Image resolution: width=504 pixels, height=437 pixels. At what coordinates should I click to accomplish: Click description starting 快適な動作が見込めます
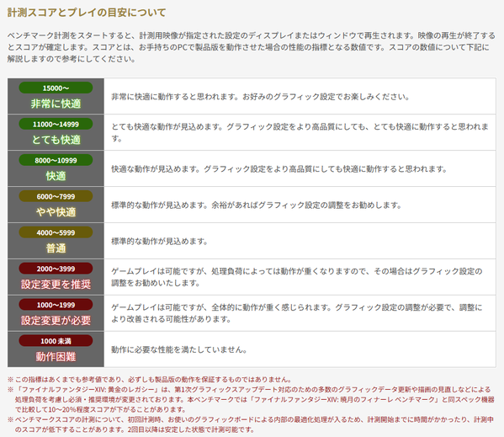[x=279, y=169]
